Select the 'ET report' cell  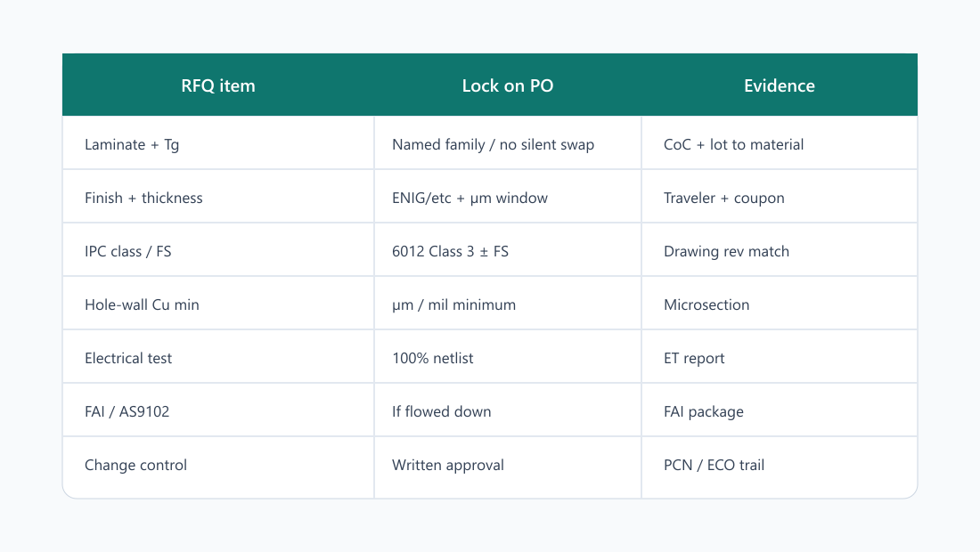pos(780,356)
